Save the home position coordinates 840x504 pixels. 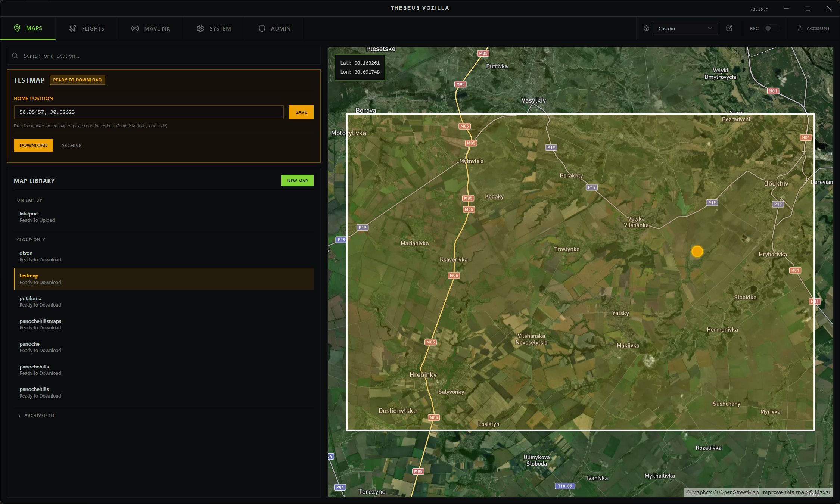click(x=301, y=112)
